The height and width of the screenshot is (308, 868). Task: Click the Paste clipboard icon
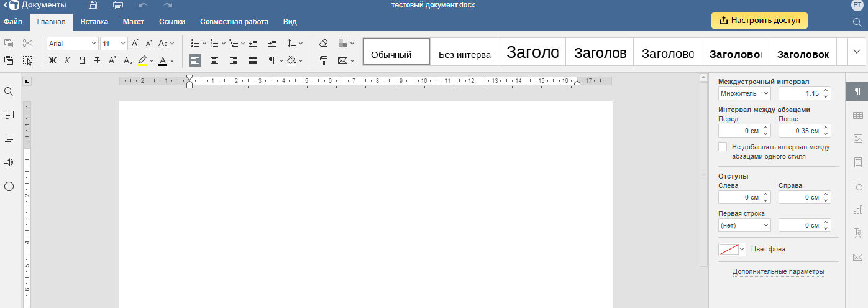[9, 60]
